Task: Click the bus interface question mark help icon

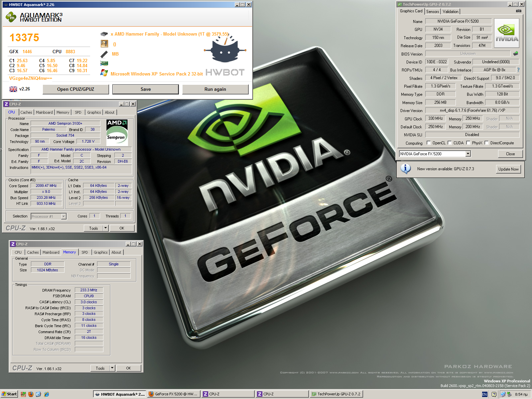Action: (518, 70)
